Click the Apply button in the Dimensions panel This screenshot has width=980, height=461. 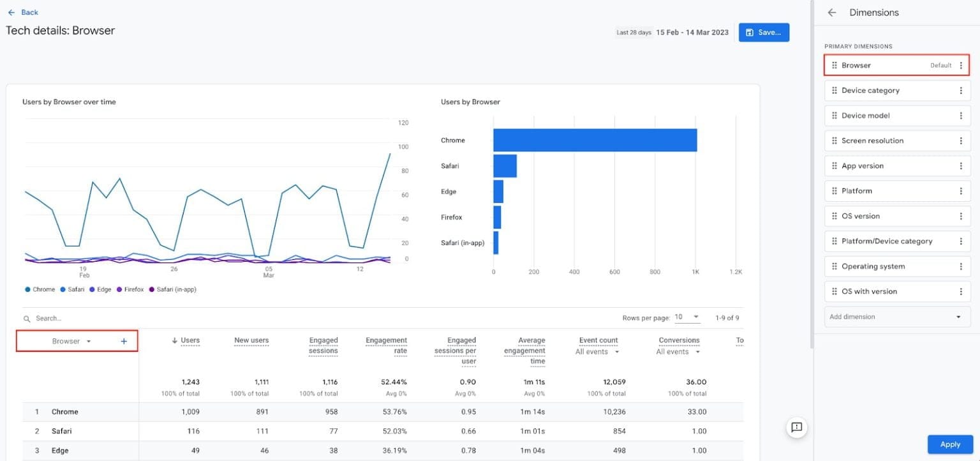pos(950,444)
